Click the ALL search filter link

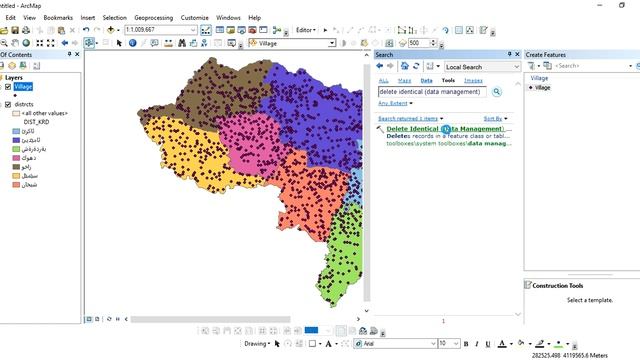(x=383, y=80)
